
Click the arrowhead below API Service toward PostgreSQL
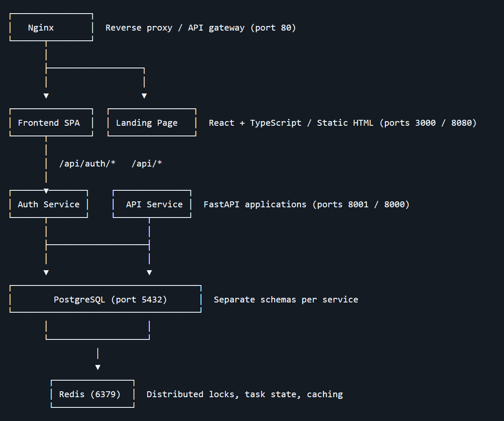pos(149,272)
